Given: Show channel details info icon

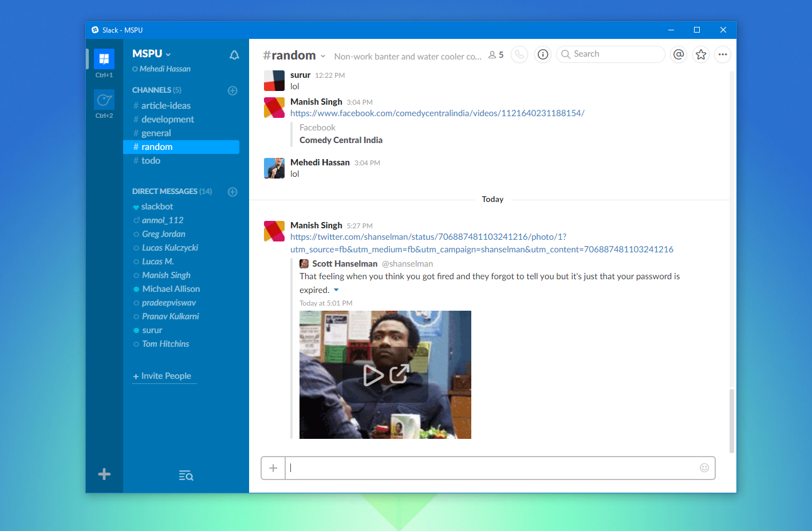Looking at the screenshot, I should (543, 54).
